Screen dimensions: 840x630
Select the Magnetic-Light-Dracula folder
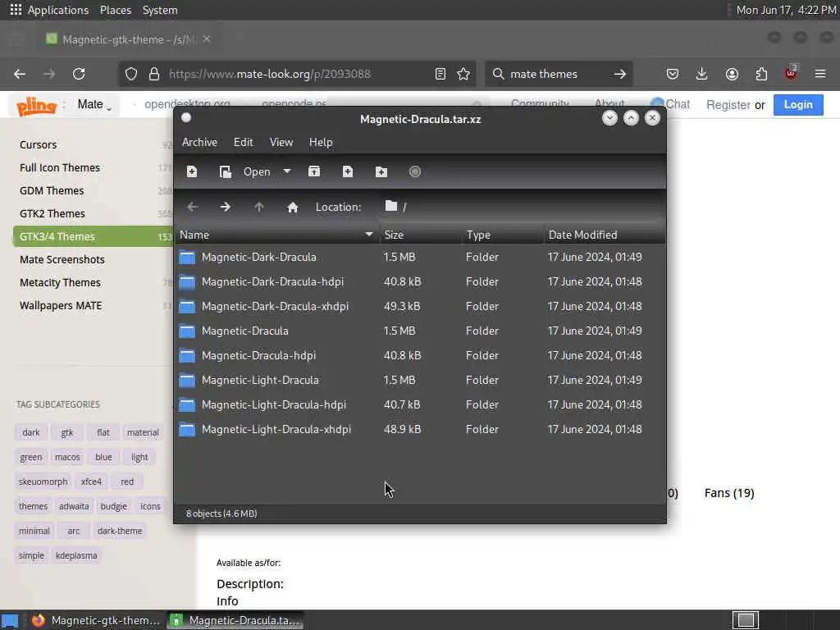click(420, 381)
